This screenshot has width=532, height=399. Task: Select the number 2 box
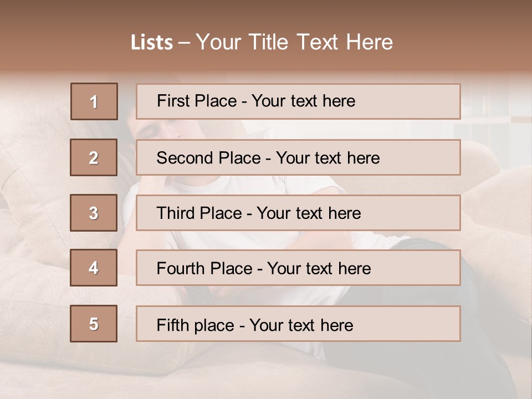(x=94, y=157)
